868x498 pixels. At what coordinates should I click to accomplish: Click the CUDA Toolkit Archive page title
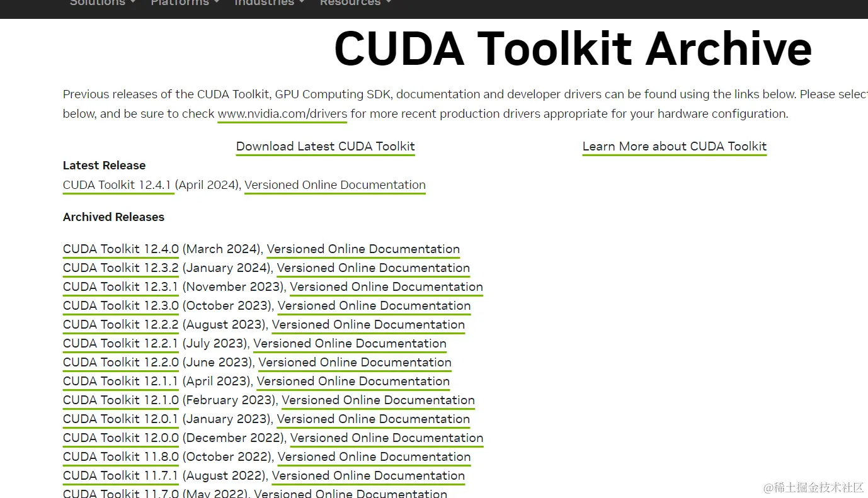click(x=573, y=48)
